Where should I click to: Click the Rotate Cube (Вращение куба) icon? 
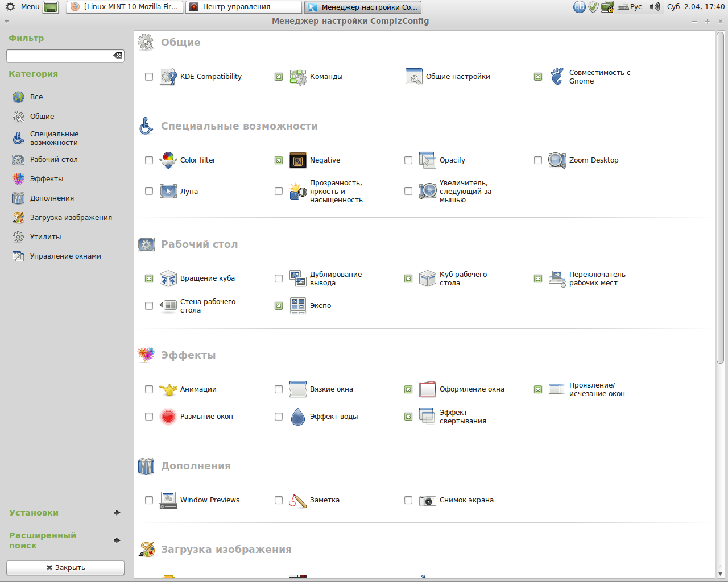coord(168,278)
